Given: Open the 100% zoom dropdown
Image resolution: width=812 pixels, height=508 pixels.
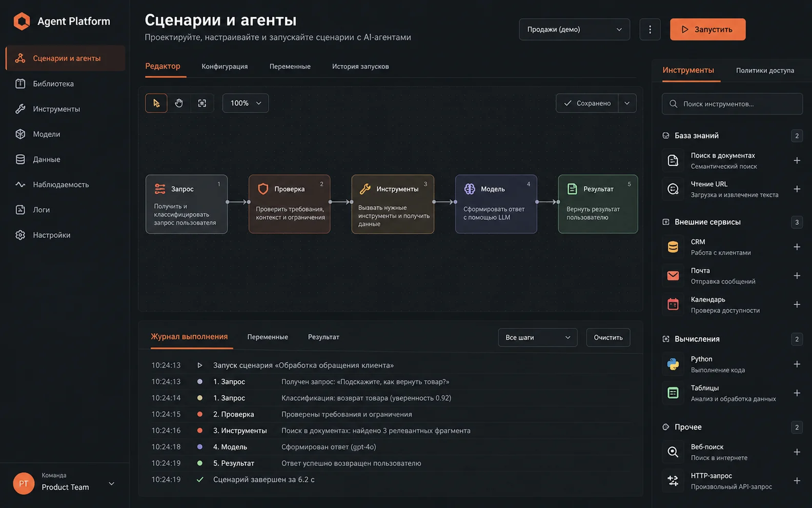Looking at the screenshot, I should click(x=246, y=103).
